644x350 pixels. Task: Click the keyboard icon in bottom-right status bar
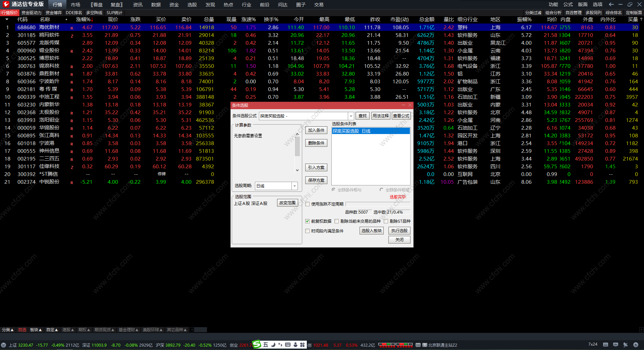pyautogui.click(x=605, y=345)
